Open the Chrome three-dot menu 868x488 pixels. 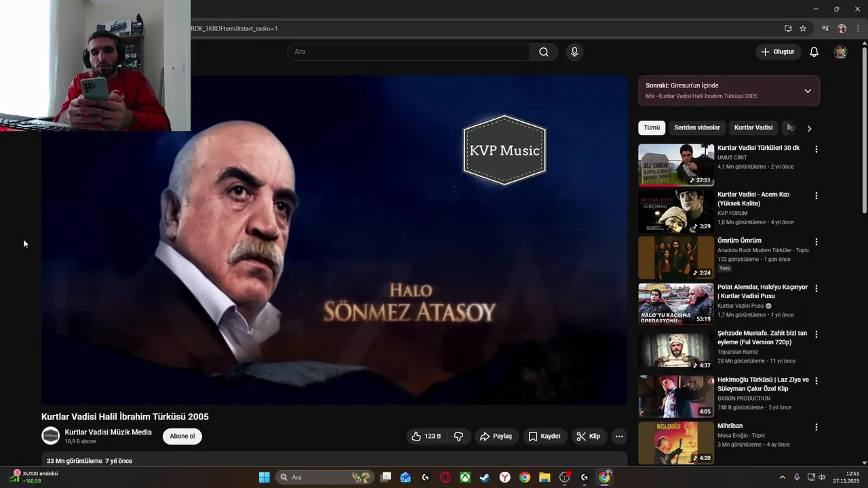pos(858,28)
